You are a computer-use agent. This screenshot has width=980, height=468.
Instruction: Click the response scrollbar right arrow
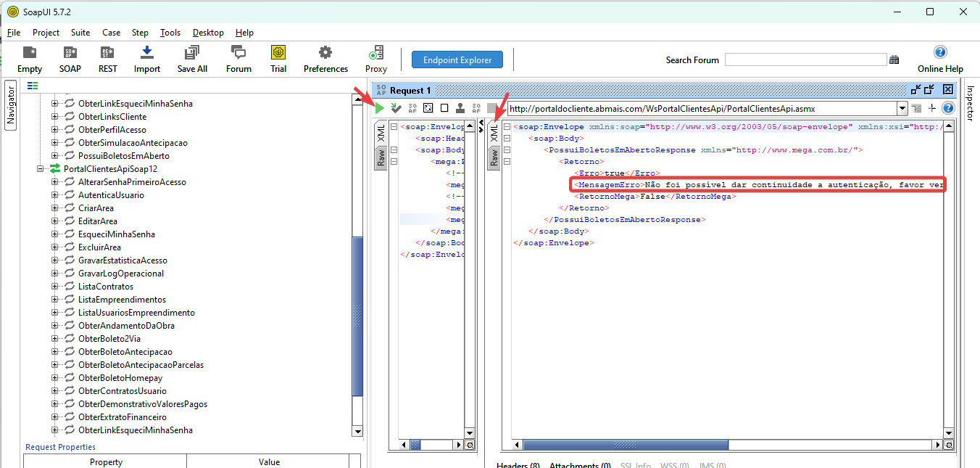pos(938,445)
